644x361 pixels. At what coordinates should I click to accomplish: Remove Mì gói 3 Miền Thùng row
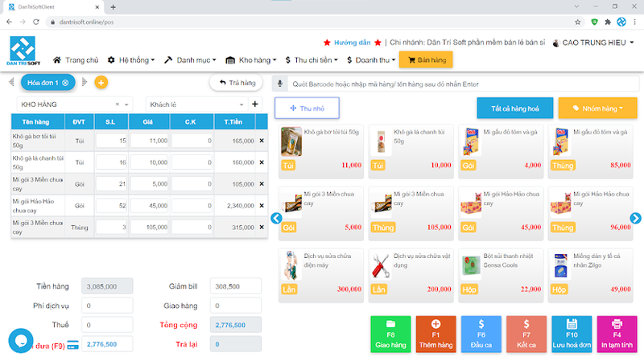point(262,228)
